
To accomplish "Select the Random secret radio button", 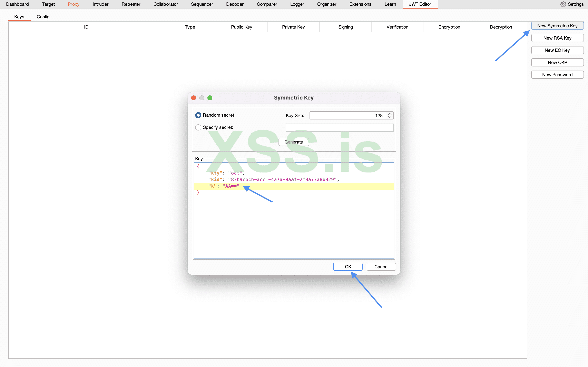I will click(x=198, y=115).
